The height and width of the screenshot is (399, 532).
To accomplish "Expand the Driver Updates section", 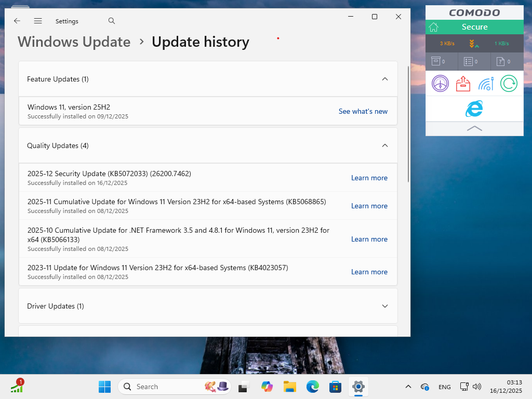I will (385, 306).
